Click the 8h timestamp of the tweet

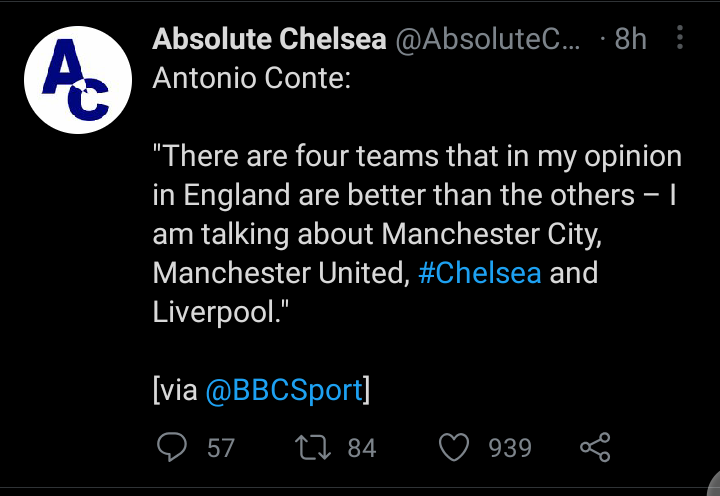coord(630,39)
